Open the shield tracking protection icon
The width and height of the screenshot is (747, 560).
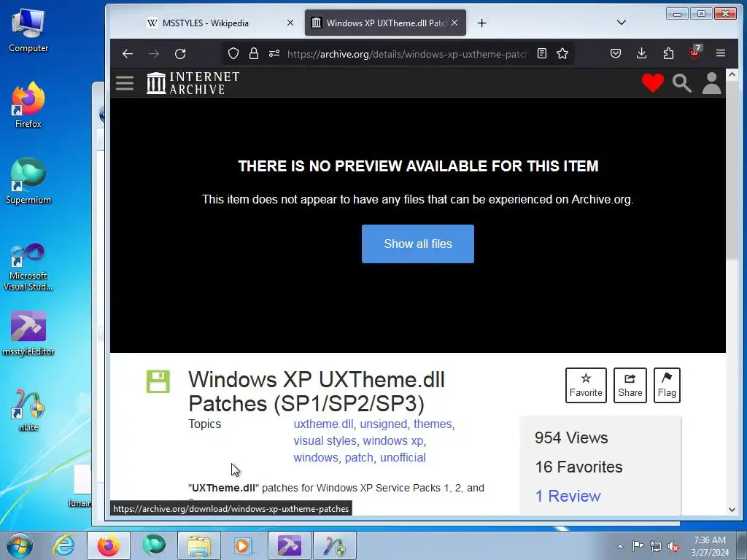click(x=233, y=53)
